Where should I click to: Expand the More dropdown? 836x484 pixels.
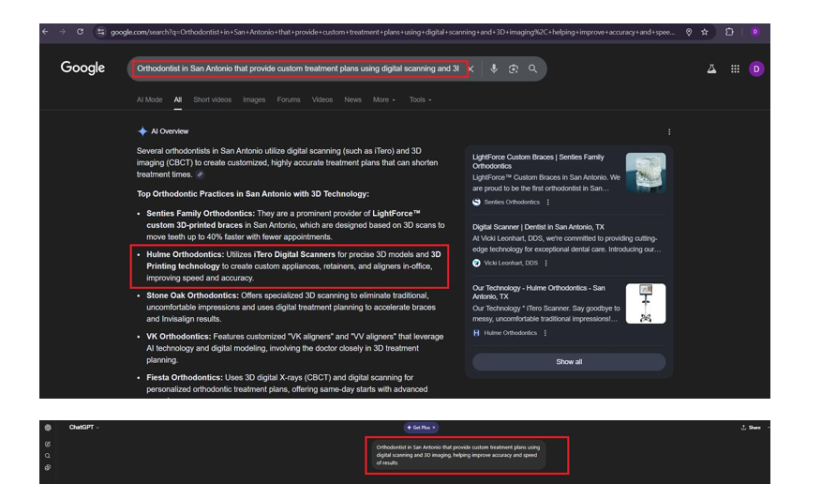(384, 100)
